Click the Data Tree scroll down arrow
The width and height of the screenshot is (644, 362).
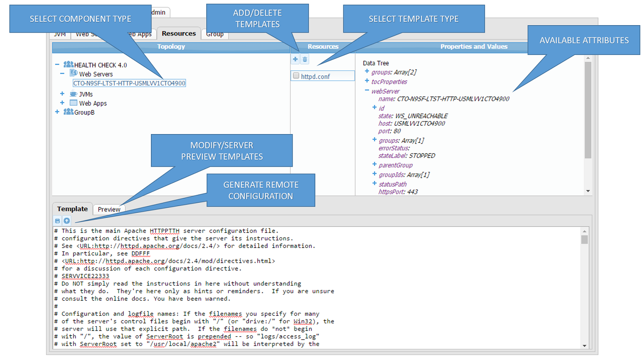pyautogui.click(x=588, y=191)
